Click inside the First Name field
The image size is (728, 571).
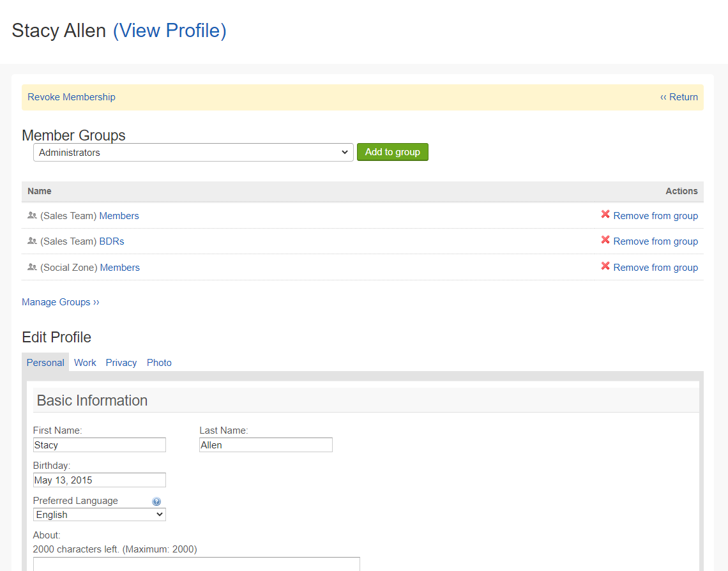click(99, 445)
